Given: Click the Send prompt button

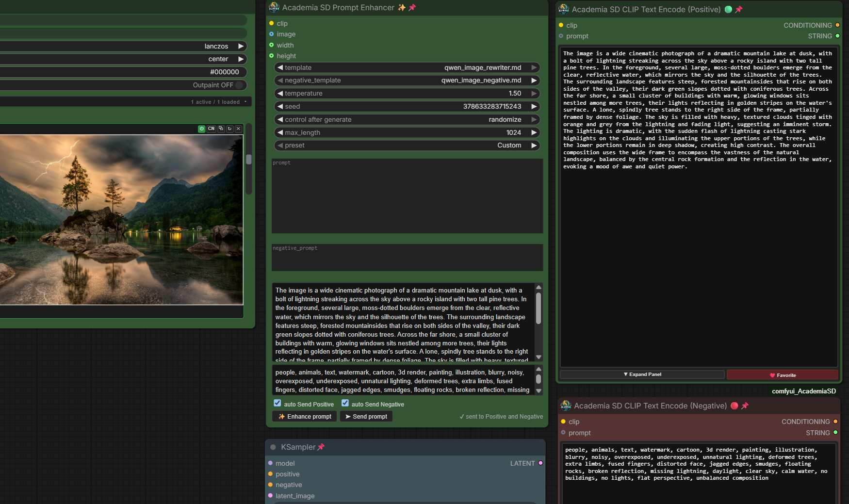Looking at the screenshot, I should [x=366, y=416].
